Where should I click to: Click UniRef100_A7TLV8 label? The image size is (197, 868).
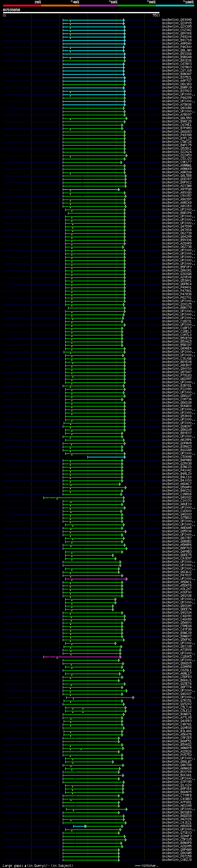point(177,718)
